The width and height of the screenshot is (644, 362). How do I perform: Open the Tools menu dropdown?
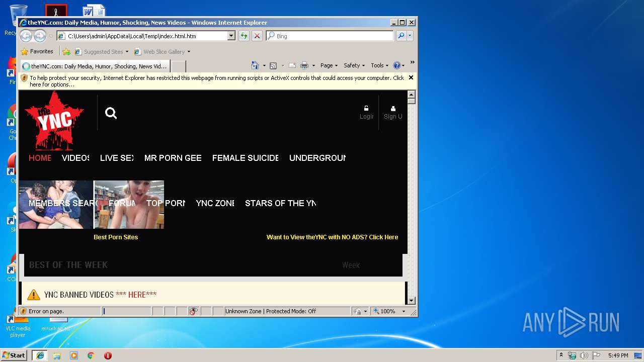(380, 65)
